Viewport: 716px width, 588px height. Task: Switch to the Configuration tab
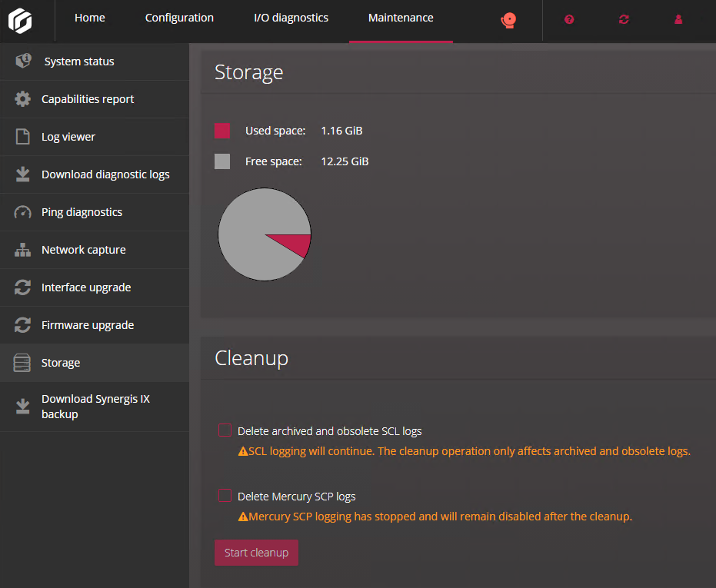click(179, 18)
